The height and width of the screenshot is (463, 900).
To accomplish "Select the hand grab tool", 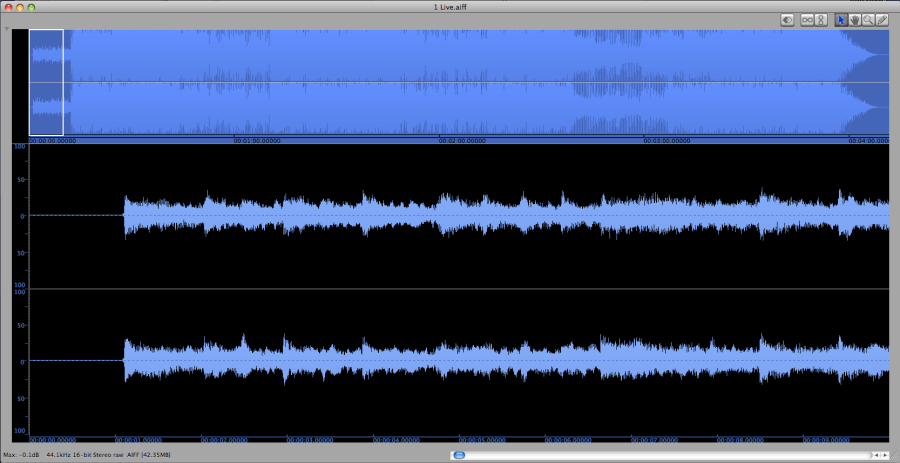I will 855,19.
